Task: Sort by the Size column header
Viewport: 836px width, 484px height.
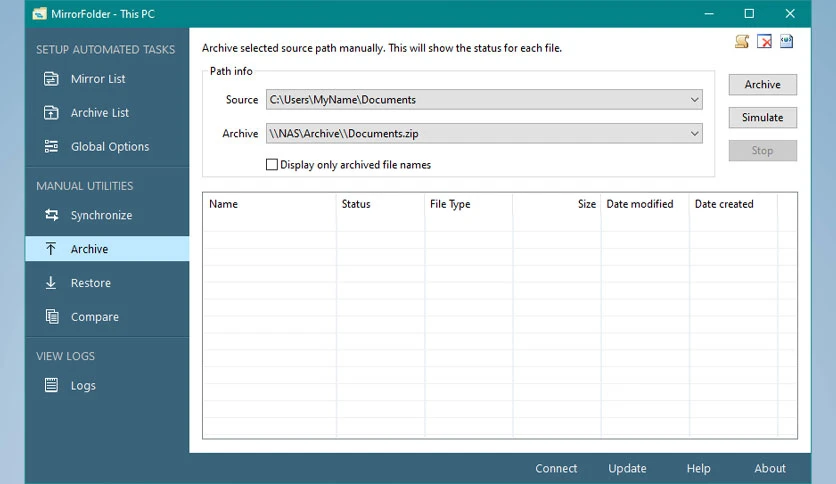Action: click(557, 204)
